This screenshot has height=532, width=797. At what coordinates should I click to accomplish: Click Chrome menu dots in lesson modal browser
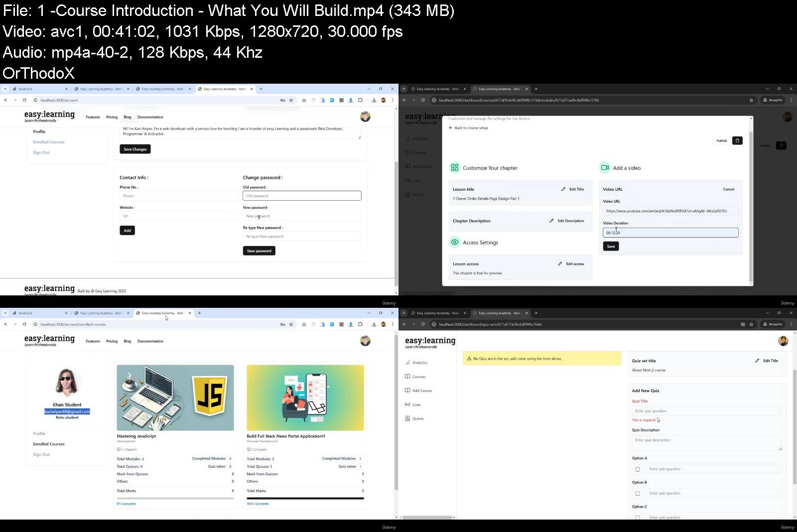[791, 100]
